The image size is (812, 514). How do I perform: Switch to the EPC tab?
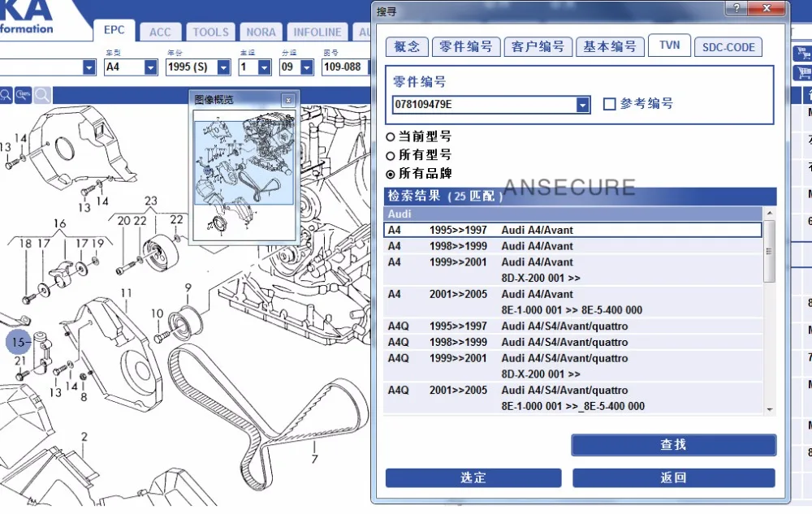[114, 30]
